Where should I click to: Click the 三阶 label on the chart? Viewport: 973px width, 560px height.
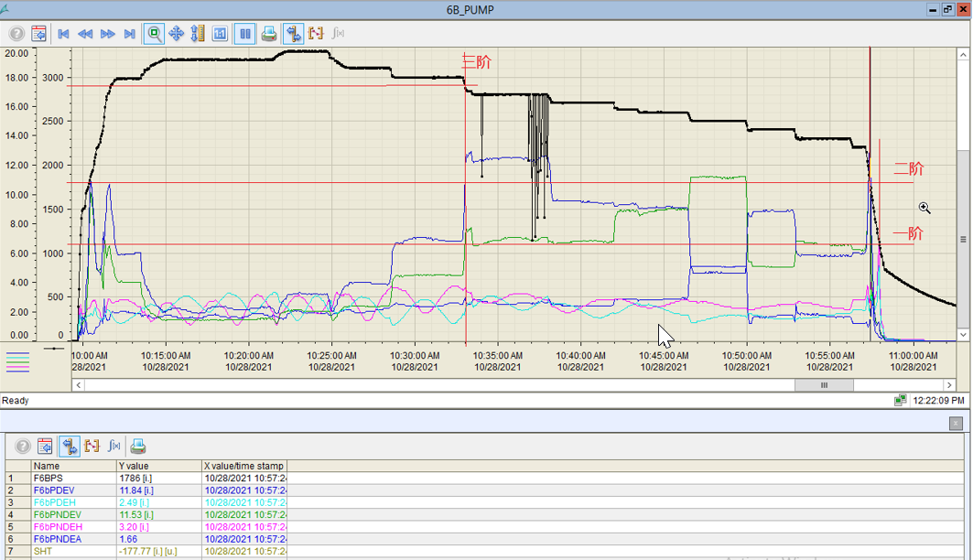(x=477, y=61)
